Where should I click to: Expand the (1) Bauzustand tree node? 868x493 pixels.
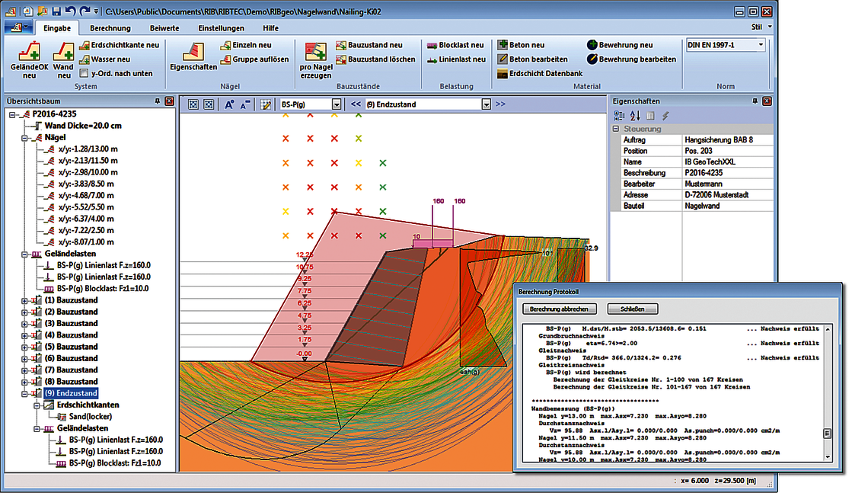click(24, 300)
